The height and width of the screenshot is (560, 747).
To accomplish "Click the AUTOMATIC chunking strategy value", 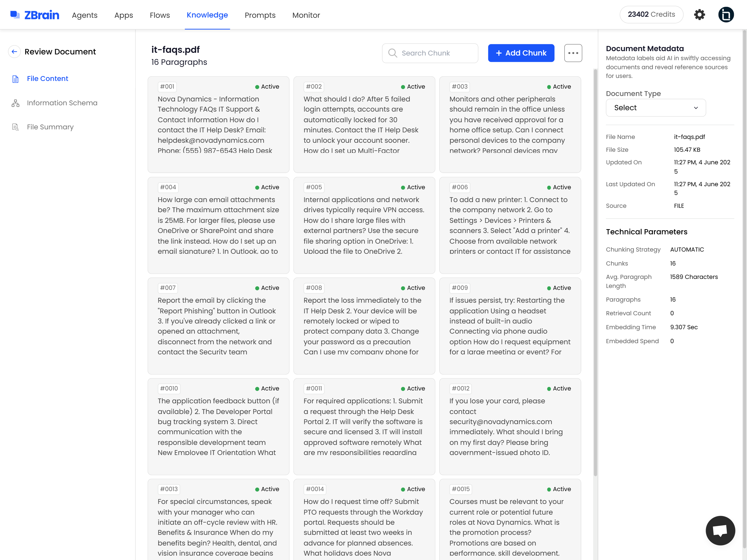I will [687, 250].
